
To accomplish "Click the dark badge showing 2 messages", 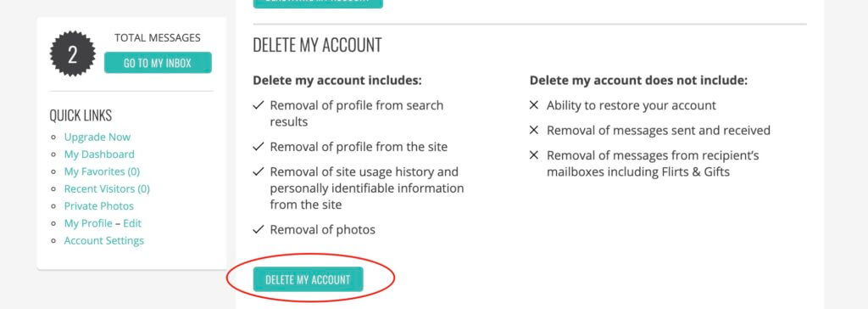I will [73, 53].
